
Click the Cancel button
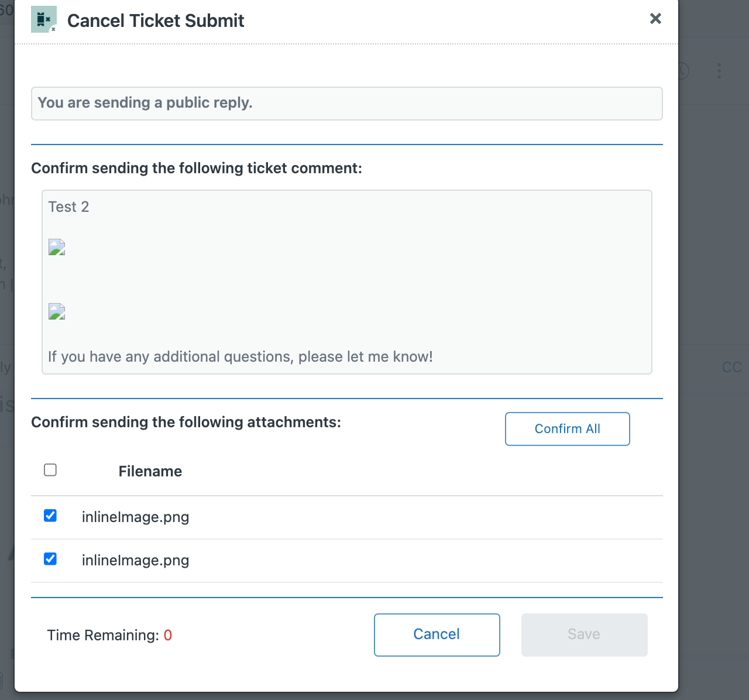pos(437,634)
